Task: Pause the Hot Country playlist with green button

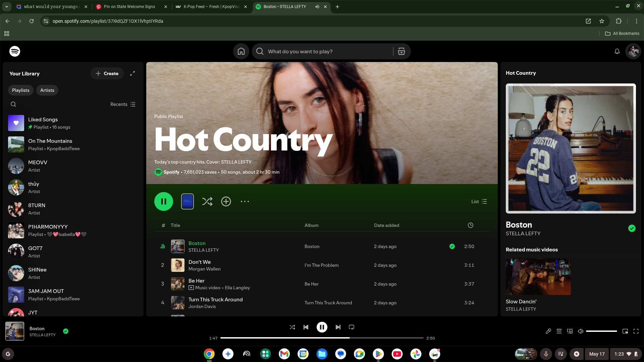Action: 164,201
